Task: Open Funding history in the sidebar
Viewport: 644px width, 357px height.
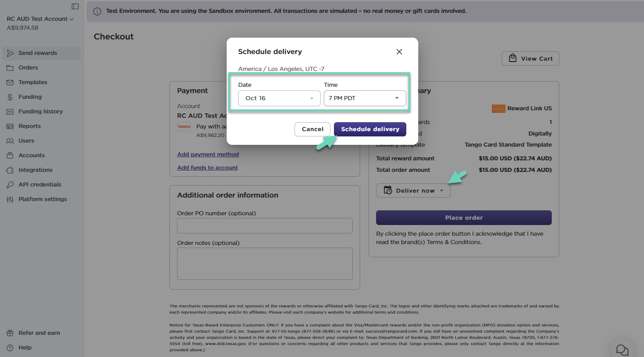Action: tap(40, 112)
